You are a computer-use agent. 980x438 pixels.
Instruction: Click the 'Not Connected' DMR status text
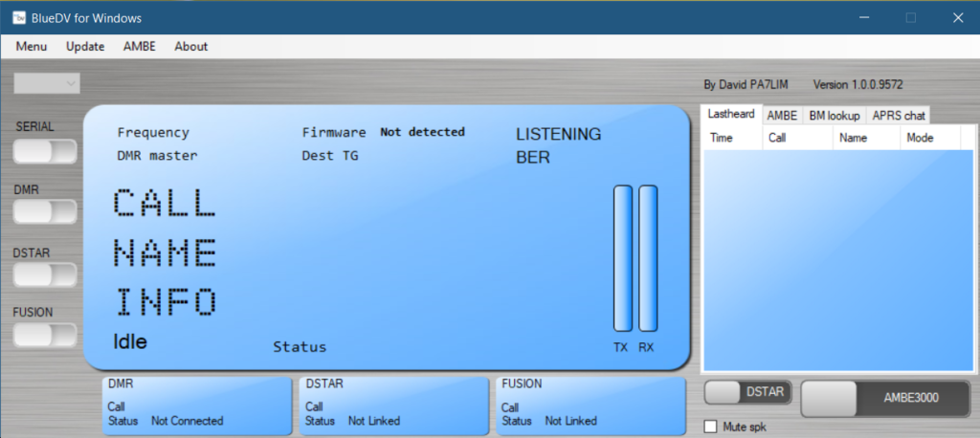pyautogui.click(x=187, y=421)
